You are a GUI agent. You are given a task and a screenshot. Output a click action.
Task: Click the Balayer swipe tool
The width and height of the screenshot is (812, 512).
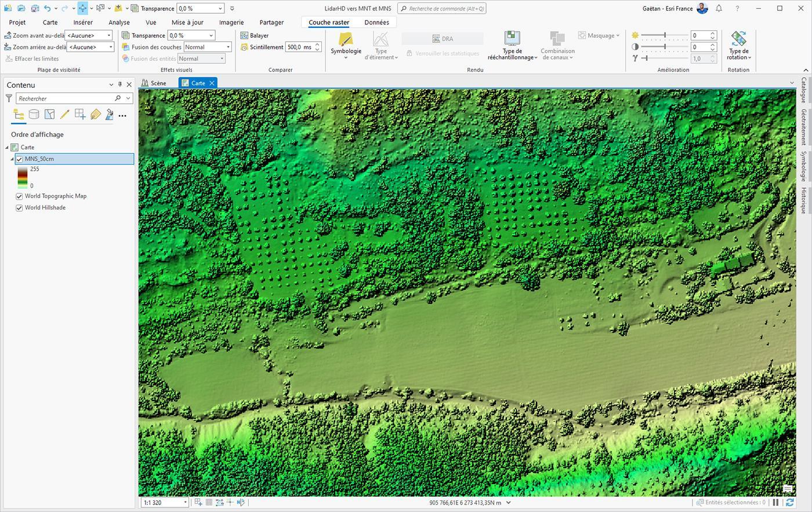255,35
